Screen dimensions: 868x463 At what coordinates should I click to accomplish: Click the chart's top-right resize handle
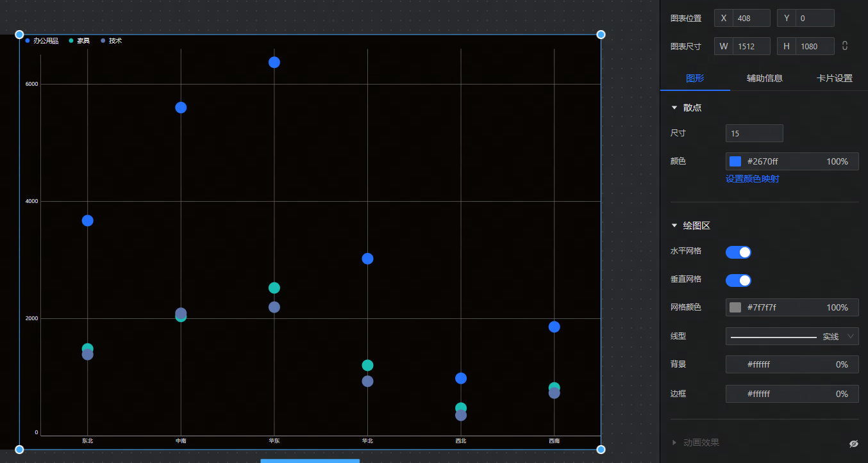[601, 35]
